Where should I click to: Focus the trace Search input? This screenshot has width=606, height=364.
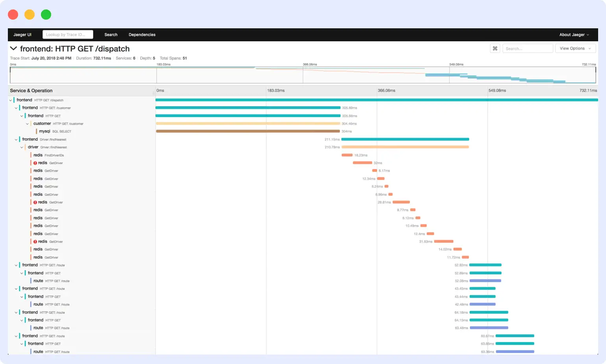click(528, 48)
